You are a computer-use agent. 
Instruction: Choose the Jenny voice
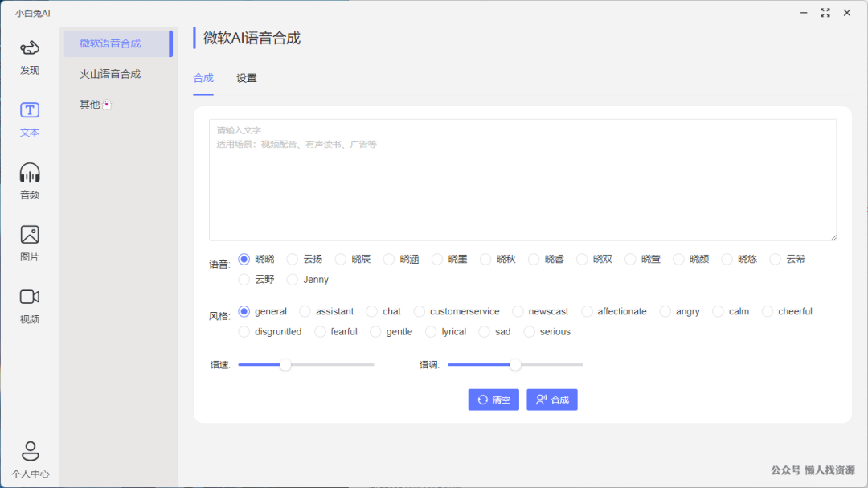[x=293, y=280]
